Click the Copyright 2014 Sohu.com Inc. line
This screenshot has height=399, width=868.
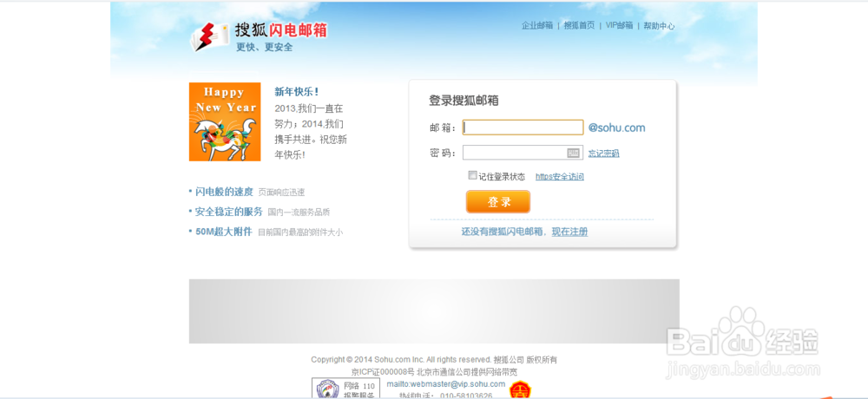434,359
